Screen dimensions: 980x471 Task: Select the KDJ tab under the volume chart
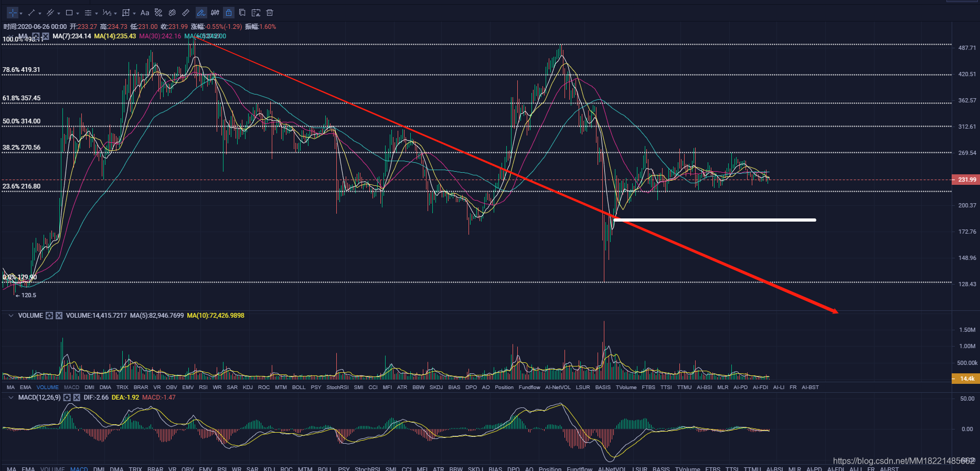248,388
